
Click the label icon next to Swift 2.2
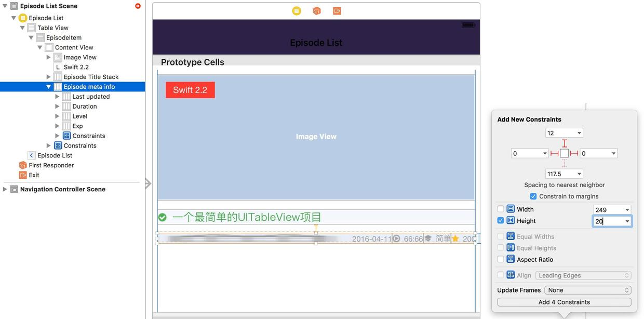click(58, 68)
